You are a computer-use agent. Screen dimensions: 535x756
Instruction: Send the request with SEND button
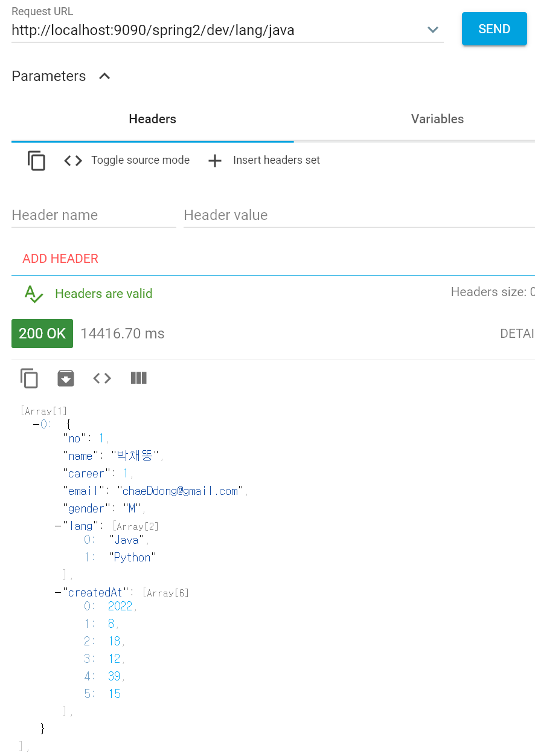pyautogui.click(x=494, y=29)
